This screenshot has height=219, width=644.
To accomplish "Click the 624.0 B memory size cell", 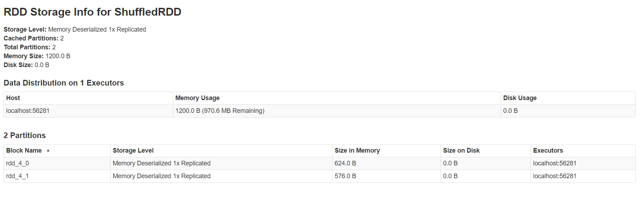I will 345,163.
